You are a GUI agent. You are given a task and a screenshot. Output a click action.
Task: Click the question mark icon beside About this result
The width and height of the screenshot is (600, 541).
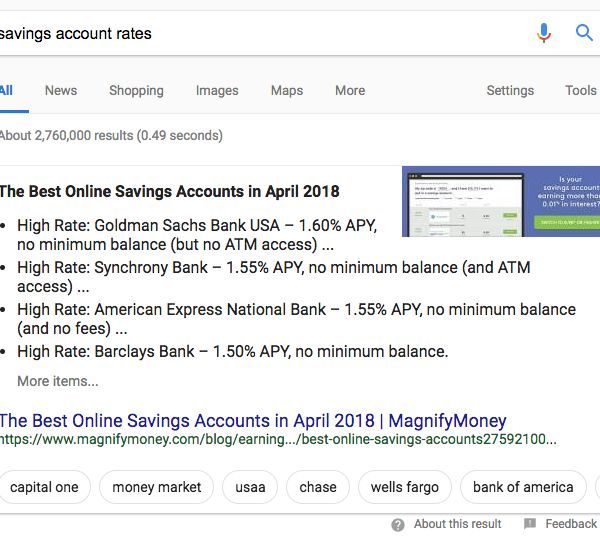click(398, 524)
